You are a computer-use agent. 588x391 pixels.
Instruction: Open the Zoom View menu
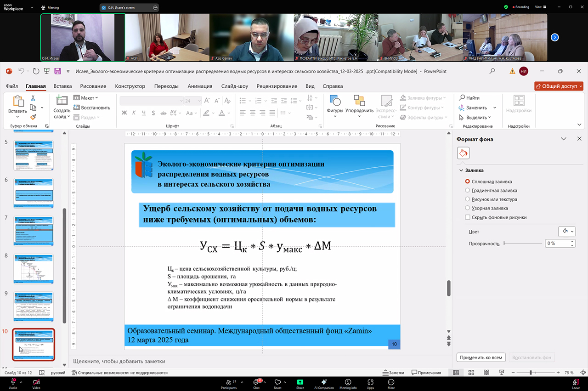(x=540, y=7)
